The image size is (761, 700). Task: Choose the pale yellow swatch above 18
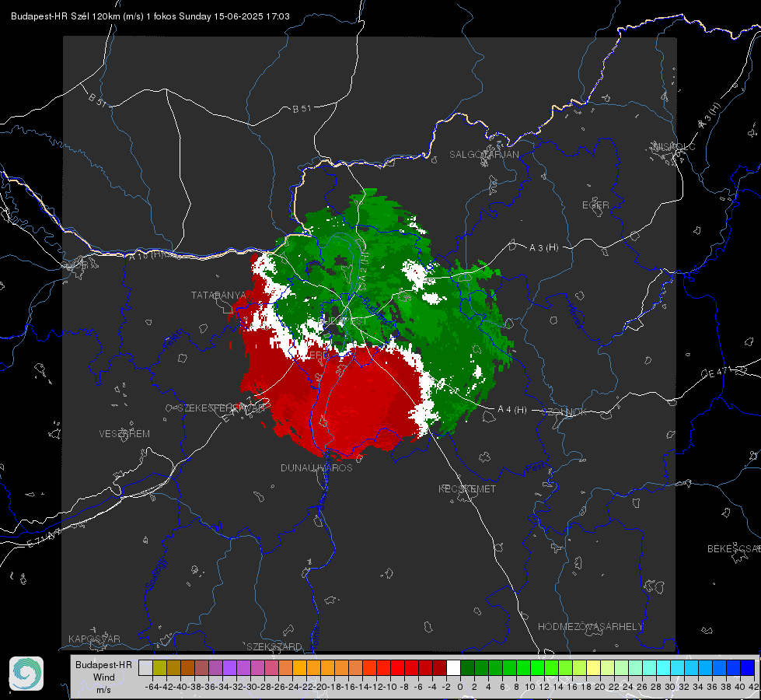(x=594, y=667)
